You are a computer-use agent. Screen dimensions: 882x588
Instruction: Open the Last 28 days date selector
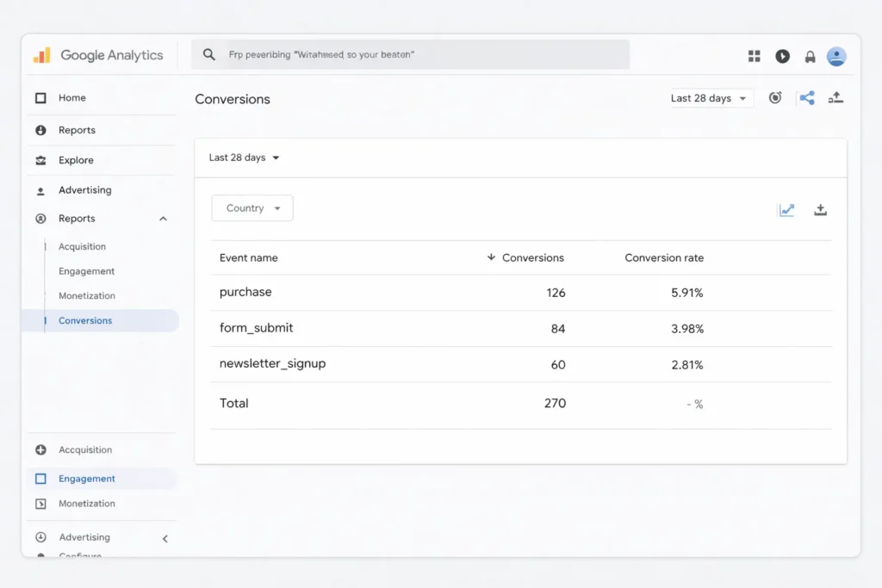point(706,97)
